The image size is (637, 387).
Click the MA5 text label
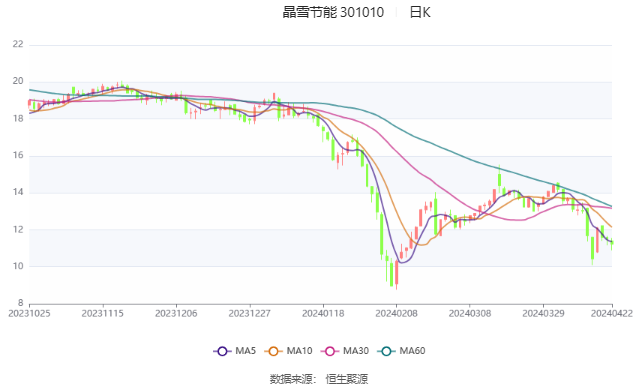[245, 351]
